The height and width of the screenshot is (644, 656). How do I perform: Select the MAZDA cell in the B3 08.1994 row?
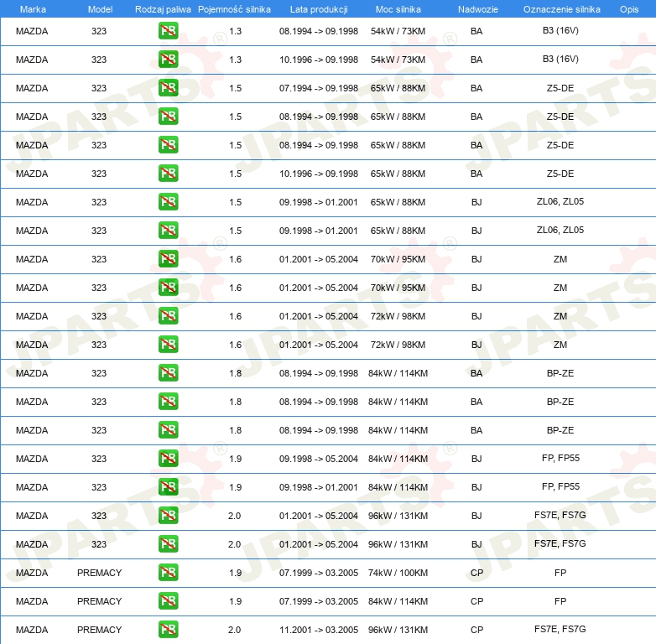pyautogui.click(x=32, y=31)
